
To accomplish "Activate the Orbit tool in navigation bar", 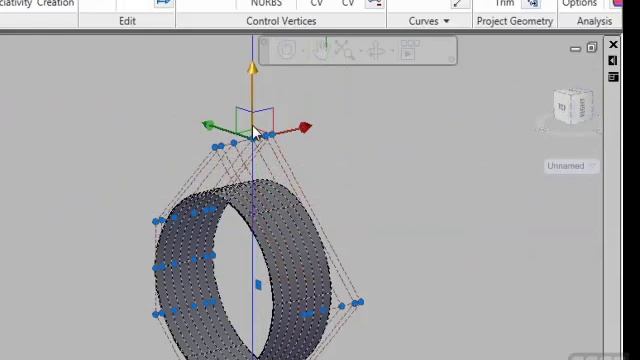I will point(376,51).
